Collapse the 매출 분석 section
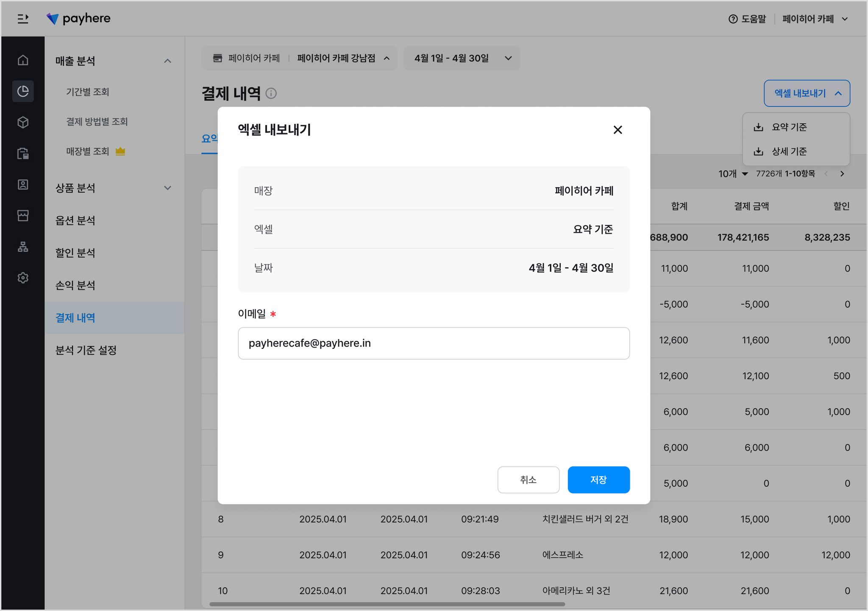The height and width of the screenshot is (611, 868). 168,61
